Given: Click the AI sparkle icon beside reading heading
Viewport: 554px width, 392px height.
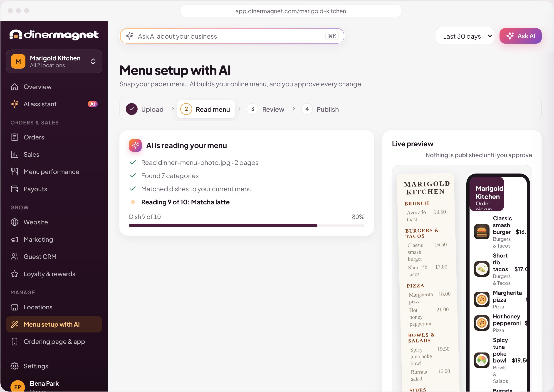Looking at the screenshot, I should point(135,145).
